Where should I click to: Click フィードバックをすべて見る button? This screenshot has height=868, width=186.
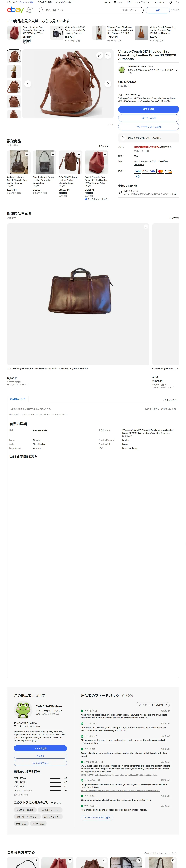pos(97,818)
